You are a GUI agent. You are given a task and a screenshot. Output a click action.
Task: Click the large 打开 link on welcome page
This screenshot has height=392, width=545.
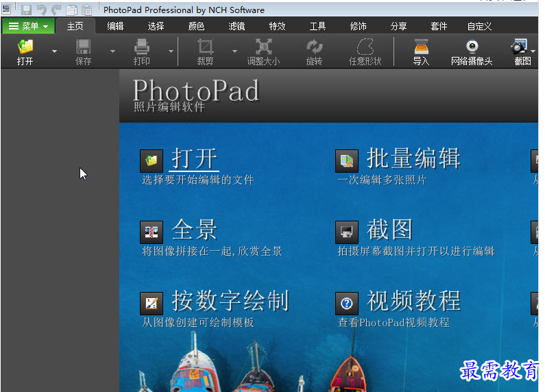(x=195, y=158)
